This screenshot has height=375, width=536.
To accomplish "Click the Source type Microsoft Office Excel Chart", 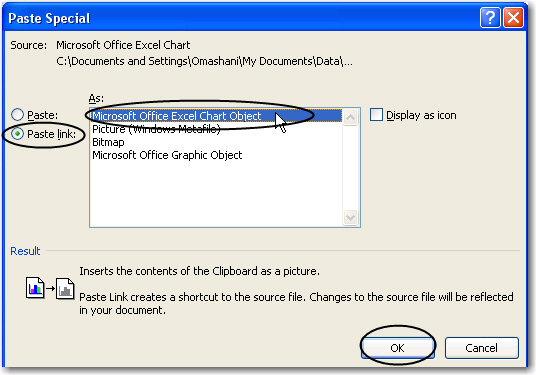I will (123, 45).
